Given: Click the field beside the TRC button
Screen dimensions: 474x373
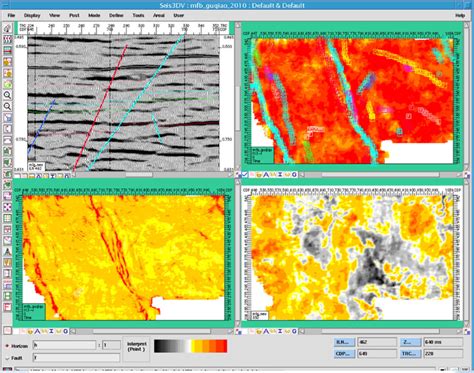Looking at the screenshot, I should (x=443, y=353).
